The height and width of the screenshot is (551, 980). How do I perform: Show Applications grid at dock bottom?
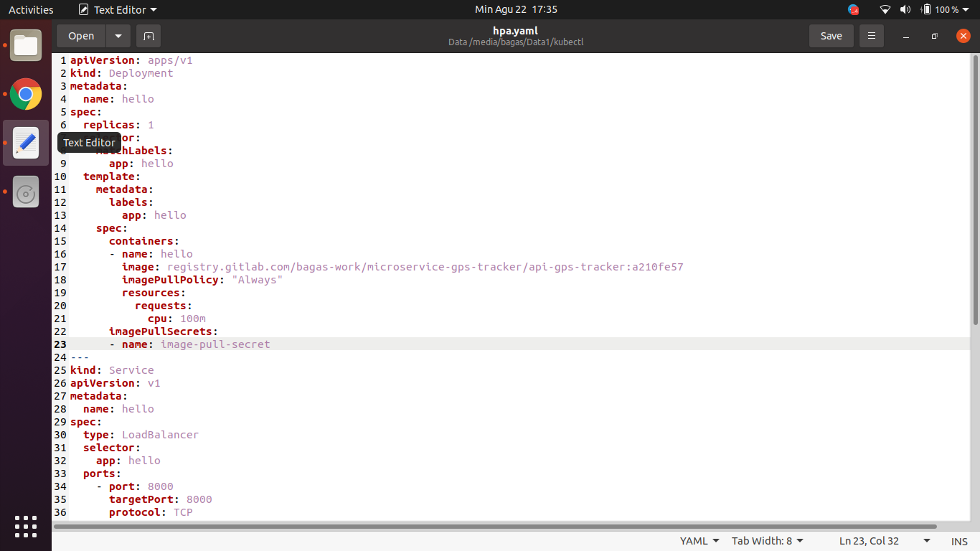[26, 526]
